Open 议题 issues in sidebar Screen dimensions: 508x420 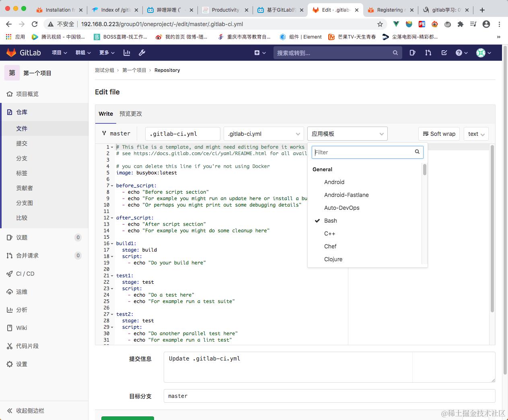(x=44, y=238)
